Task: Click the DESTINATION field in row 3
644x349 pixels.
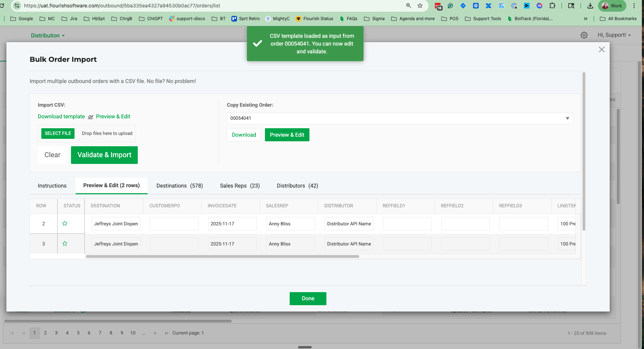Action: pos(116,244)
